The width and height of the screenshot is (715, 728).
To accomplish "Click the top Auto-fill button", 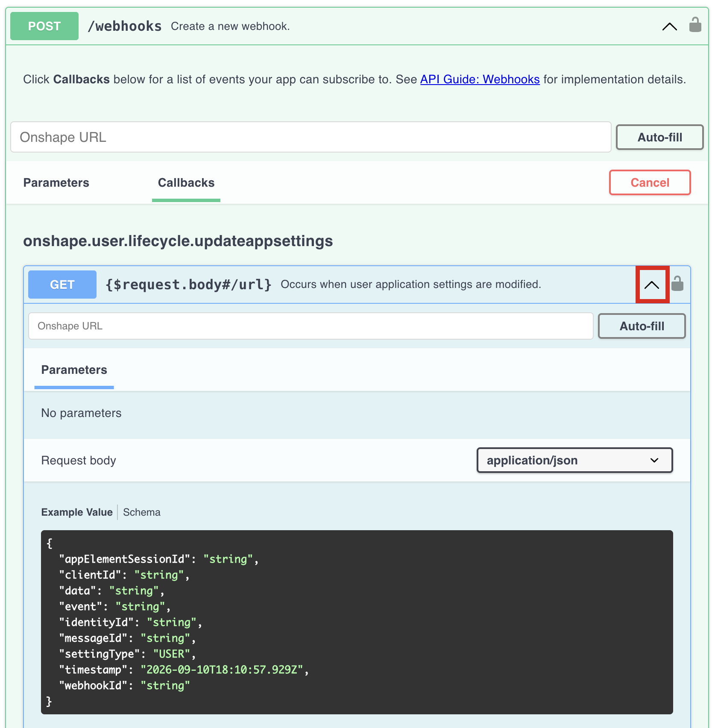I will (659, 137).
